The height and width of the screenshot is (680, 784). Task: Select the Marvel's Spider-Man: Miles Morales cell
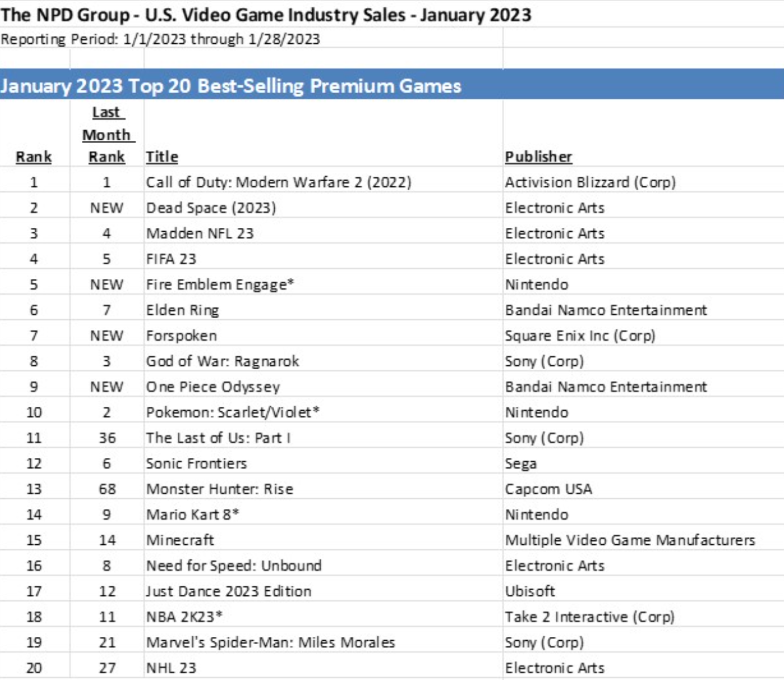tap(270, 643)
